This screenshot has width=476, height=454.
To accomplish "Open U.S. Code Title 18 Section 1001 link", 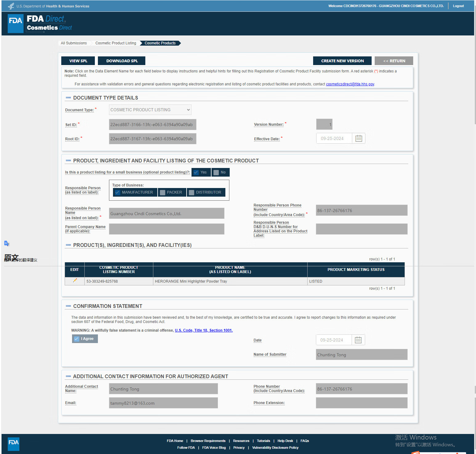I will 204,330.
